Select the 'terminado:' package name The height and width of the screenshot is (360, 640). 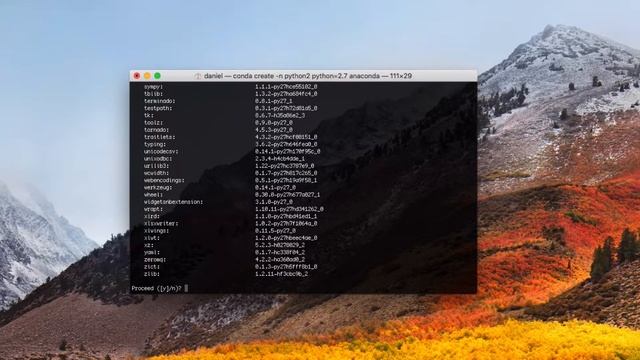point(160,101)
